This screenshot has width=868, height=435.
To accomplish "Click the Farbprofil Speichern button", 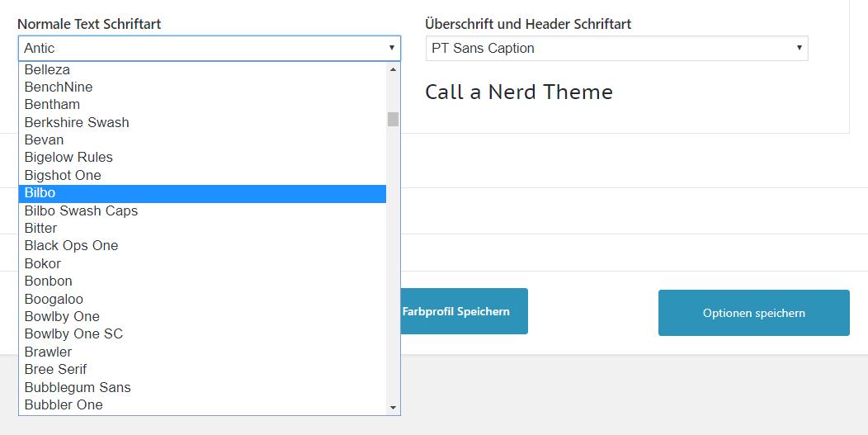I will coord(462,311).
